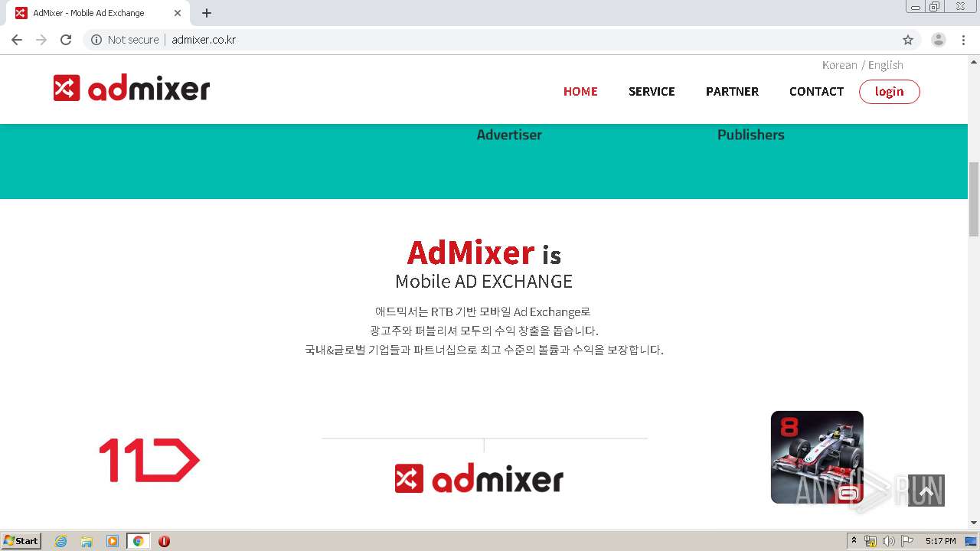Reload the current page
This screenshot has height=551, width=980.
pos(66,40)
